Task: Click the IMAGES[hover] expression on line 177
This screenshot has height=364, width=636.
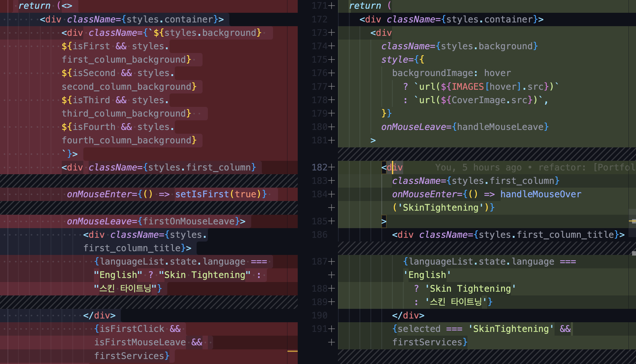Action: 486,86
